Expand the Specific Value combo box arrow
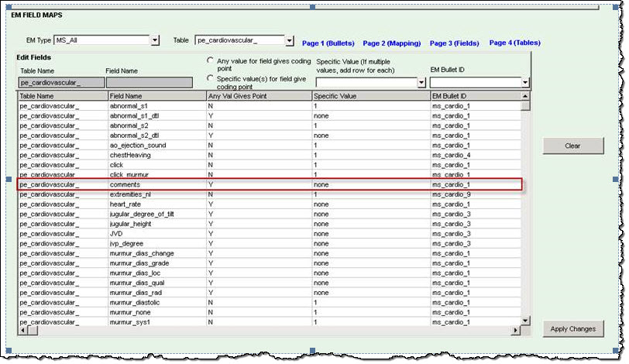This screenshot has height=364, width=629. [421, 83]
